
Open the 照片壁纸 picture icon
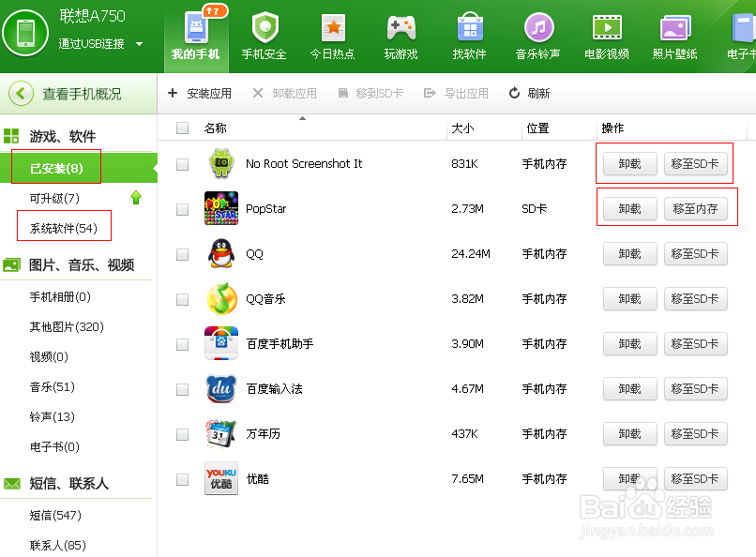coord(675,27)
